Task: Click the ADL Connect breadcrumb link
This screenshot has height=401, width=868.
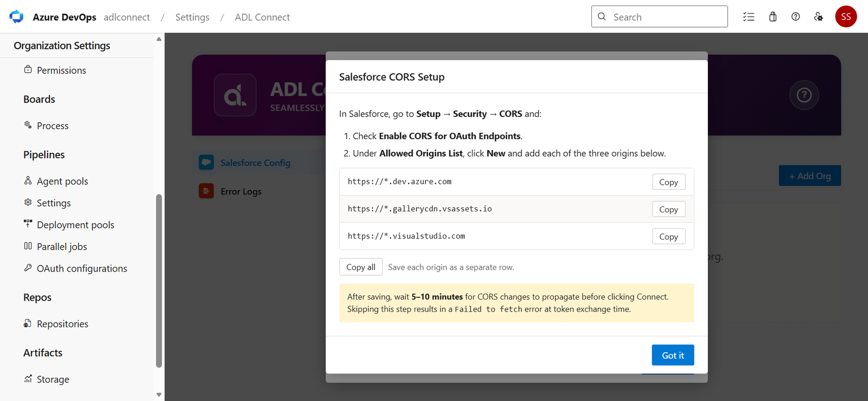Action: 262,17
